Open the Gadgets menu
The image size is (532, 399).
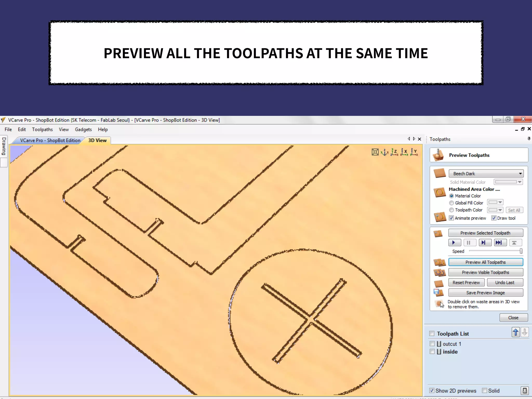tap(83, 129)
